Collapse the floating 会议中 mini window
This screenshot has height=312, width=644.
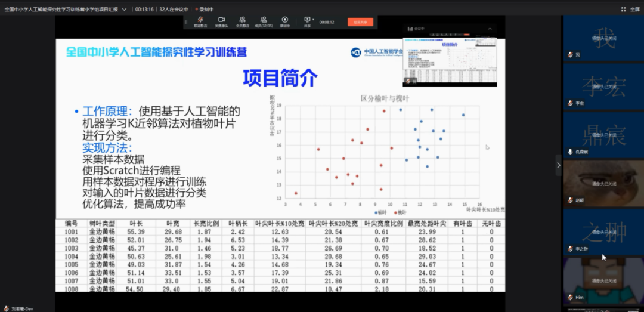(x=490, y=28)
